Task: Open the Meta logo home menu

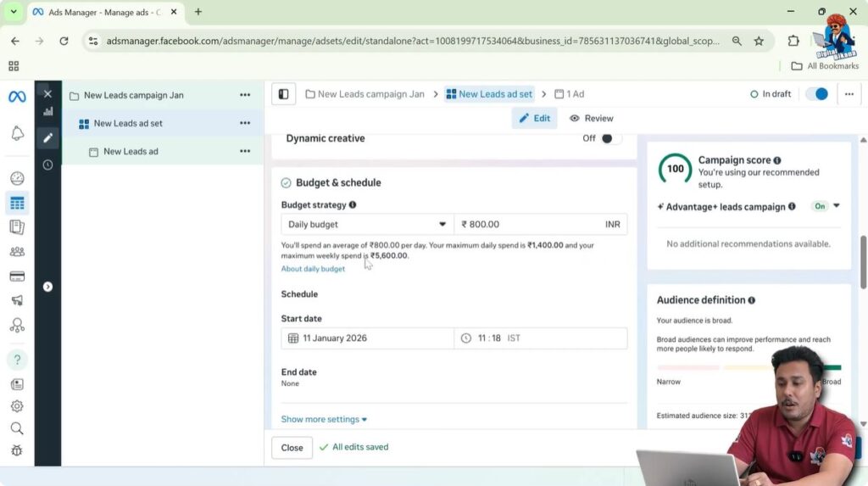Action: 17,97
